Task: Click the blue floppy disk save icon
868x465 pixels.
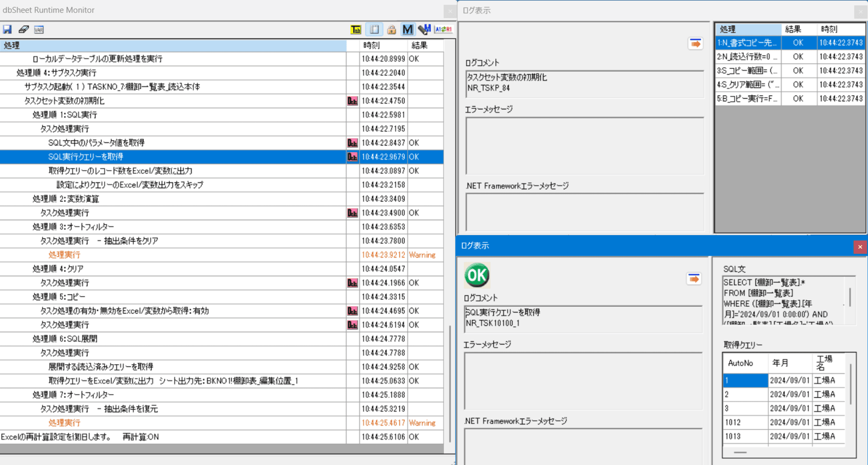Action: pos(7,29)
